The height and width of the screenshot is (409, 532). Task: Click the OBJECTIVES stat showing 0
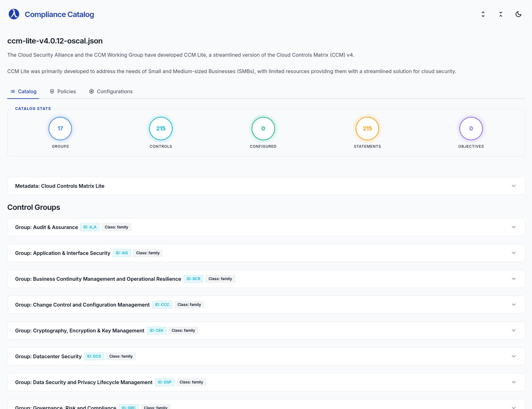(x=471, y=129)
